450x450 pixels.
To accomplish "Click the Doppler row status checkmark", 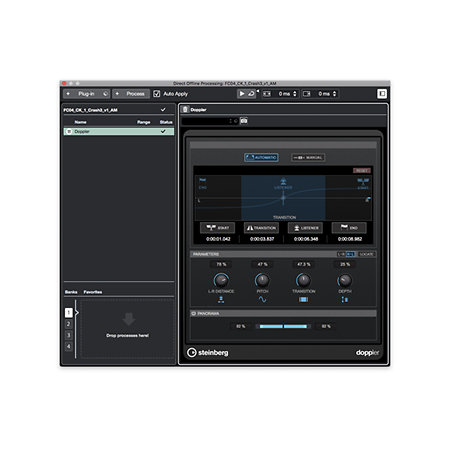I will click(x=163, y=131).
